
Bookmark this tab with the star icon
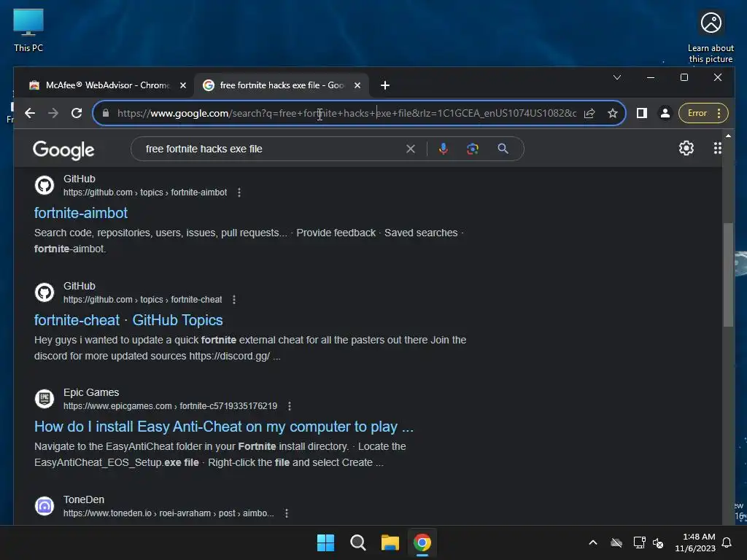[x=613, y=113]
